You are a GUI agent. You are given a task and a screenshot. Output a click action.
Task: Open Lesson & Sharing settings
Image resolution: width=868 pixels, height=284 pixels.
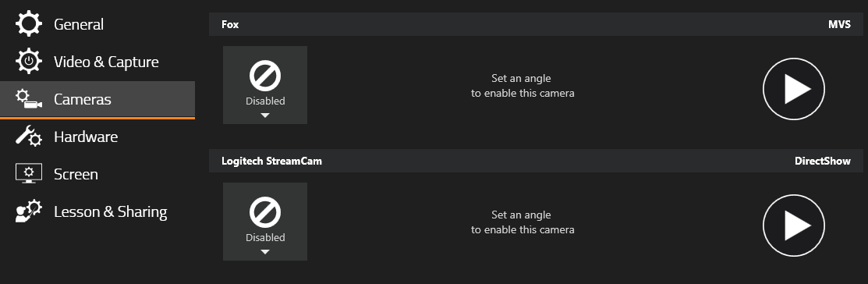pyautogui.click(x=97, y=212)
